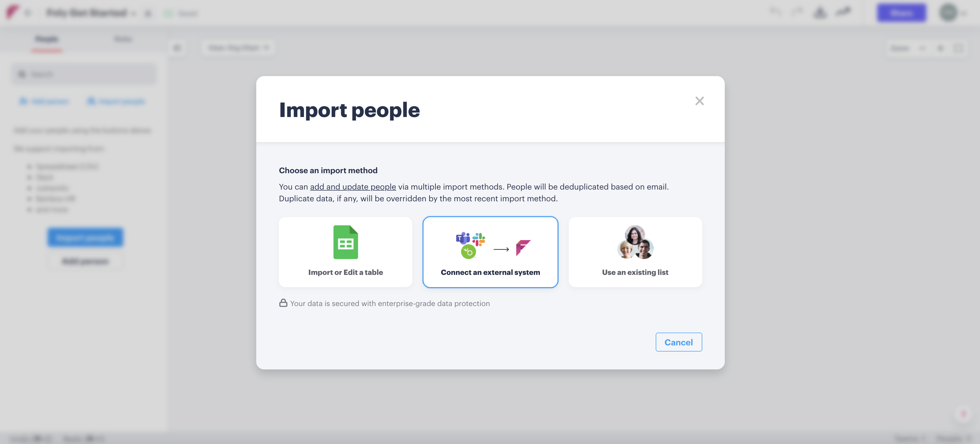The height and width of the screenshot is (444, 980).
Task: Click the lock/security icon in dialog
Action: (x=283, y=303)
